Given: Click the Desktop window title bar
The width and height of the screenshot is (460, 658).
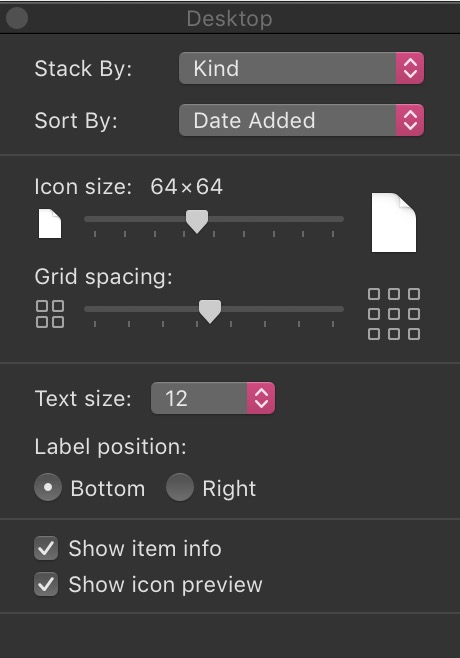Looking at the screenshot, I should point(230,18).
